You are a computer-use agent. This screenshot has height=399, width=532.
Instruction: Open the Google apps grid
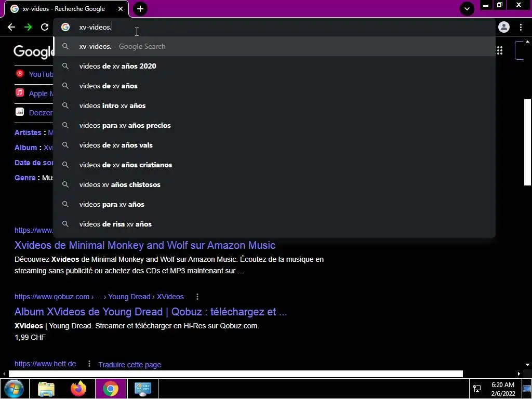pyautogui.click(x=499, y=50)
